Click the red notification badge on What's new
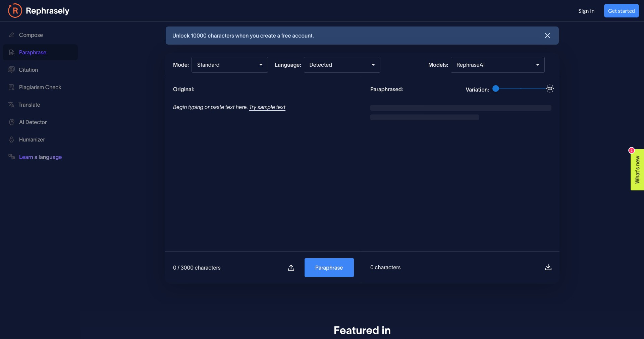The width and height of the screenshot is (644, 339). 632,150
